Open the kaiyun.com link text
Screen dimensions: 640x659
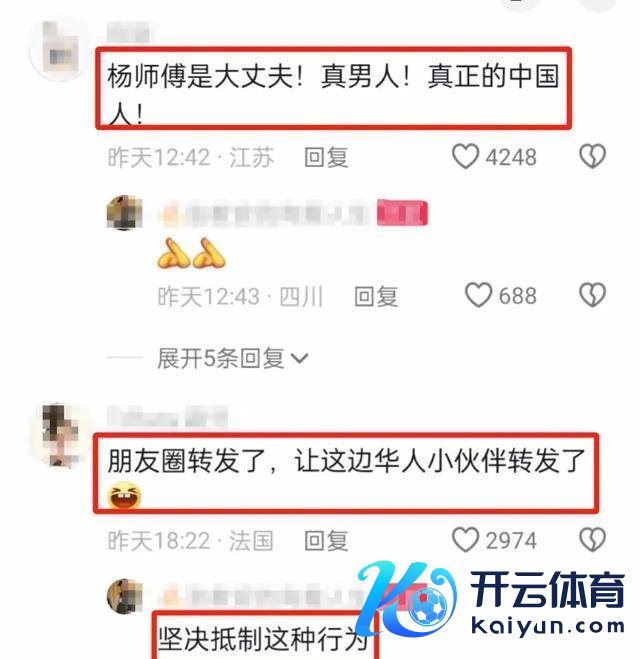pos(548,626)
